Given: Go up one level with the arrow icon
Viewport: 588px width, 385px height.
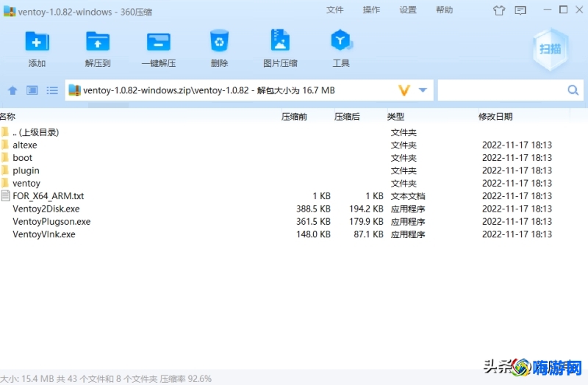Looking at the screenshot, I should click(12, 90).
